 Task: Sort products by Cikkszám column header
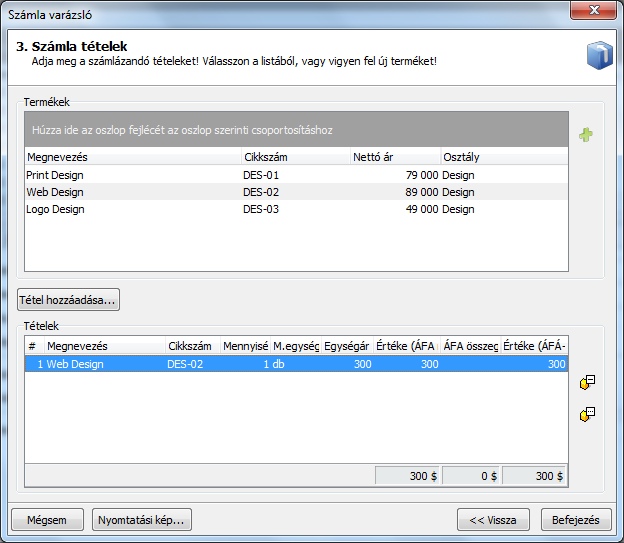point(295,157)
